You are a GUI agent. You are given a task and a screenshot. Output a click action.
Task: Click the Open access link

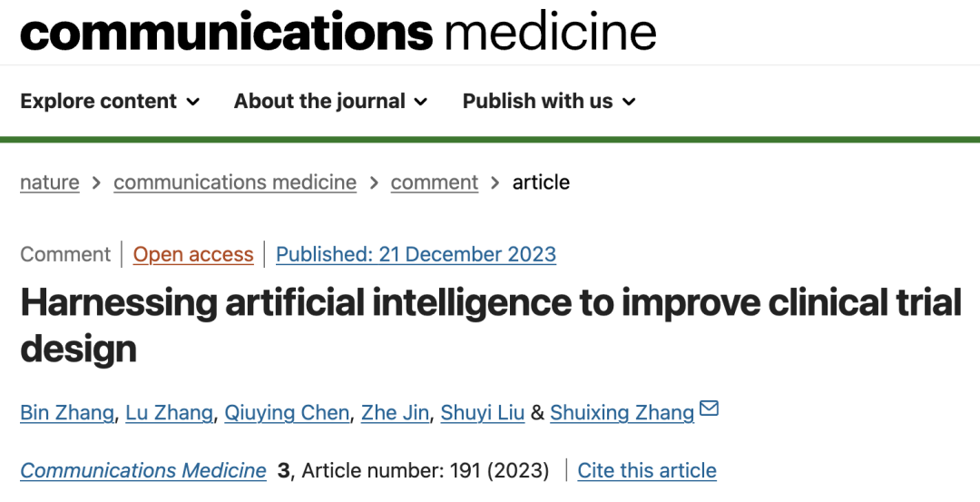[x=193, y=254]
